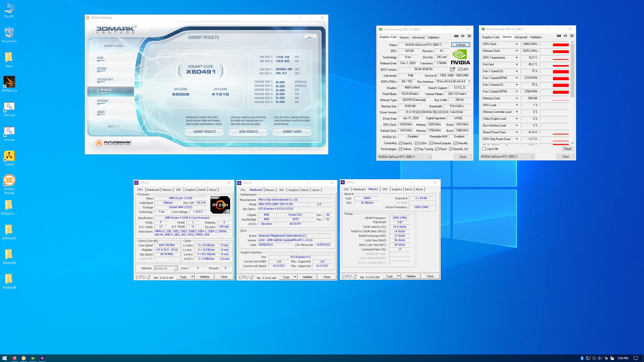
Task: Expand the Tools dropdown arrow in CPU-Z Memory window
Action: (398, 276)
